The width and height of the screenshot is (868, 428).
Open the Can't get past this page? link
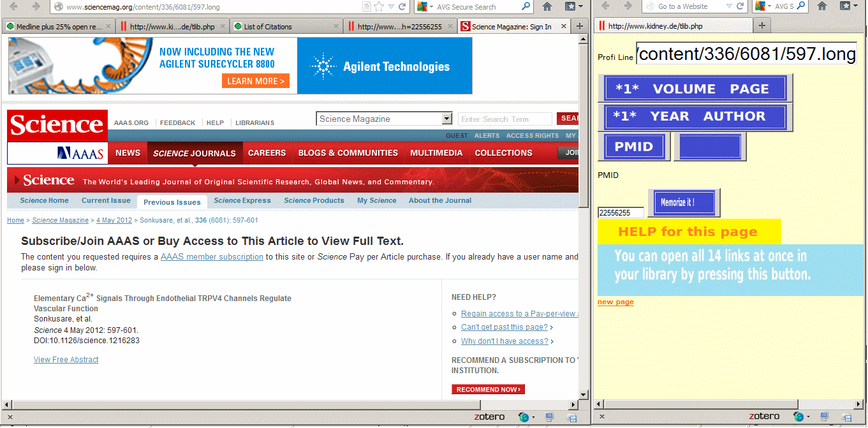[504, 327]
